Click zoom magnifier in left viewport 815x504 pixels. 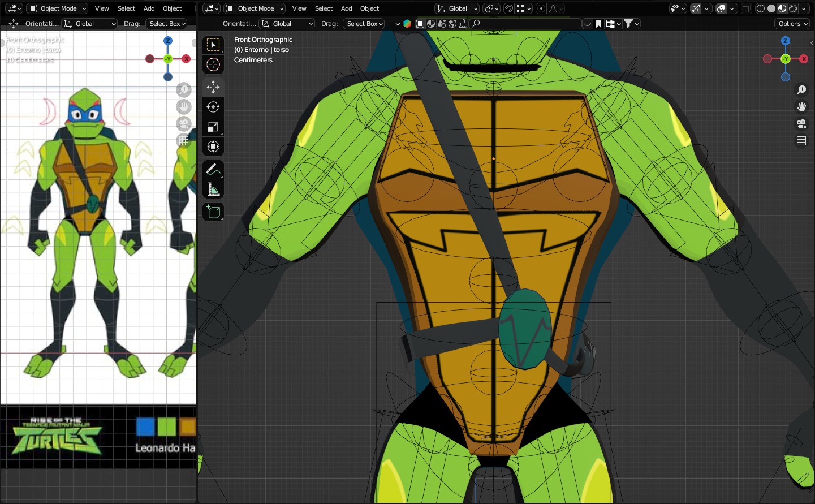click(x=184, y=90)
